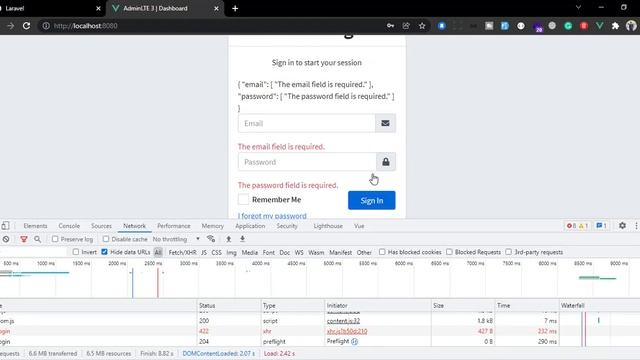Screen dimensions: 640x360
Task: Check 3rd-party requests checkbox
Action: (x=509, y=252)
